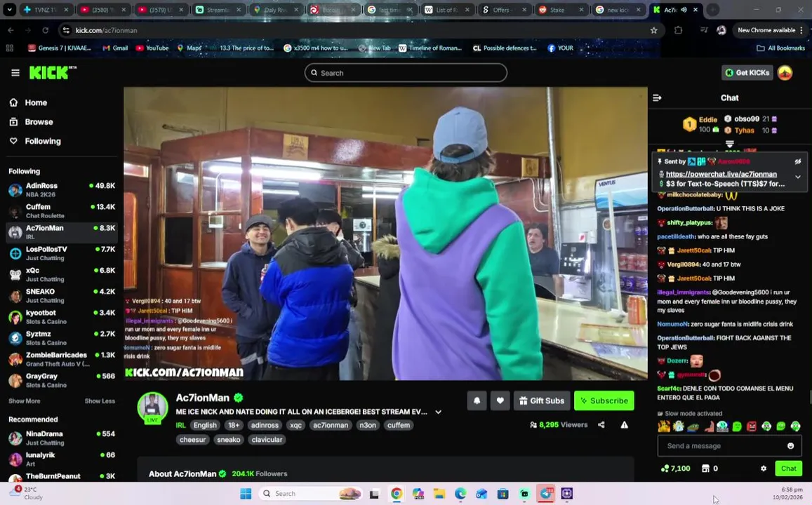Switch to the Offers browser tab

click(x=505, y=10)
